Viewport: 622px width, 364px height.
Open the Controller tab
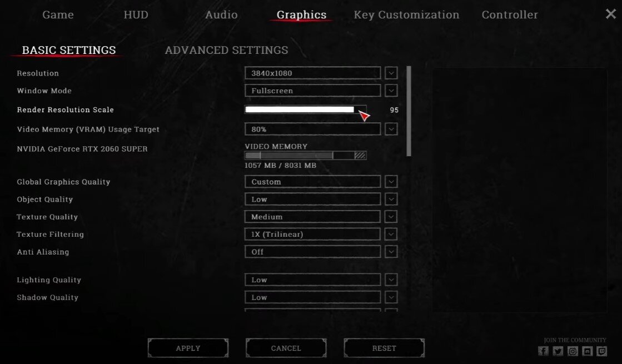(x=510, y=14)
